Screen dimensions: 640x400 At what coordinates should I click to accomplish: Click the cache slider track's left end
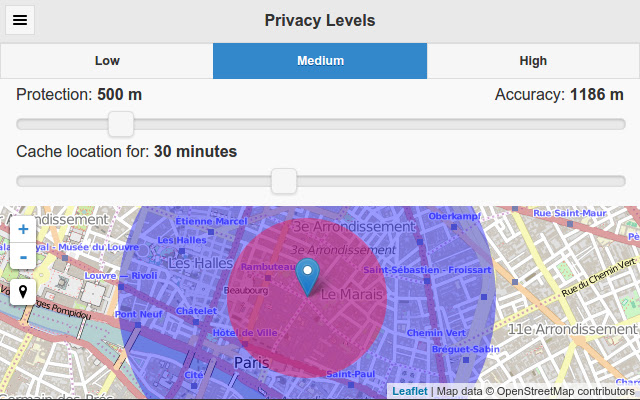coord(21,181)
